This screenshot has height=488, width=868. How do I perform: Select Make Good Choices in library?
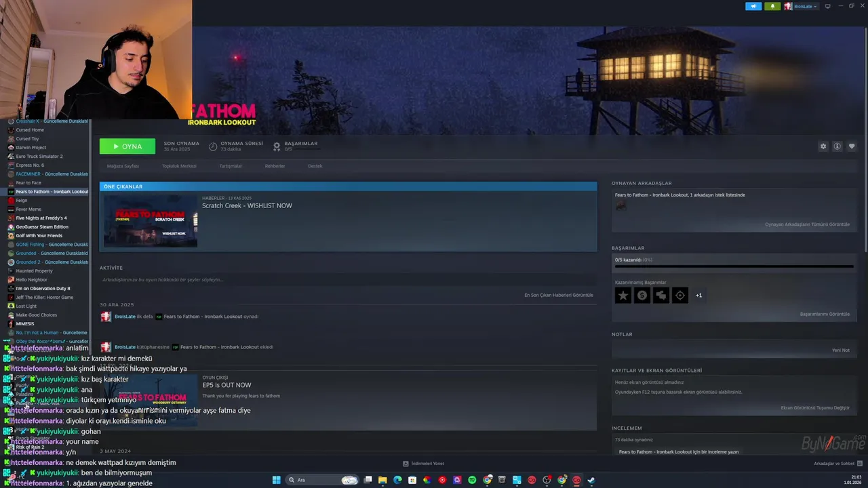click(x=37, y=315)
